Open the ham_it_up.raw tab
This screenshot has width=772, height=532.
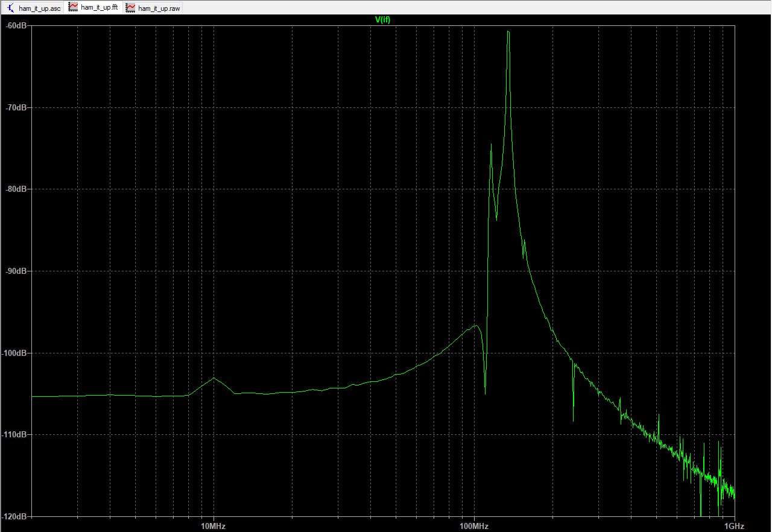point(153,8)
